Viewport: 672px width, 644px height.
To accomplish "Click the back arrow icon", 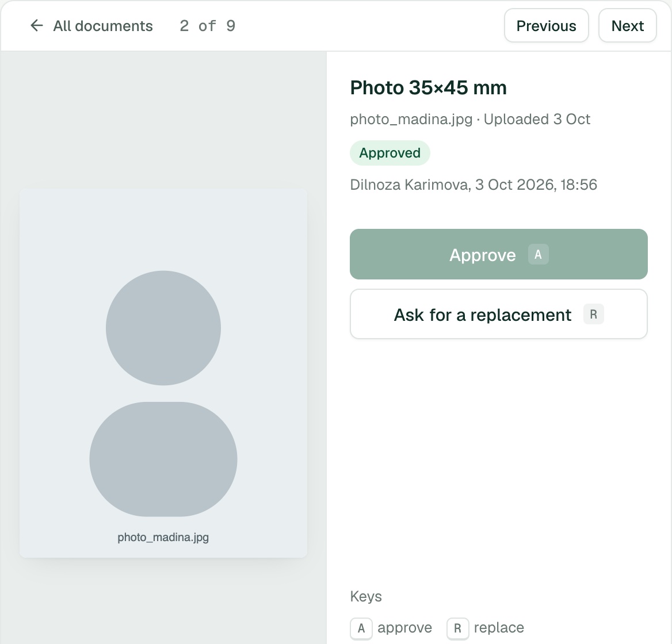I will point(37,26).
